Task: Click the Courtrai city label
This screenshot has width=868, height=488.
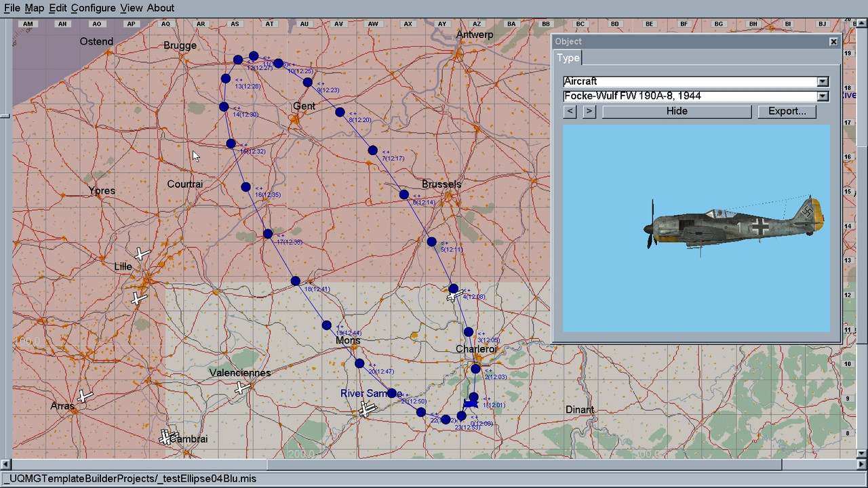Action: click(185, 184)
